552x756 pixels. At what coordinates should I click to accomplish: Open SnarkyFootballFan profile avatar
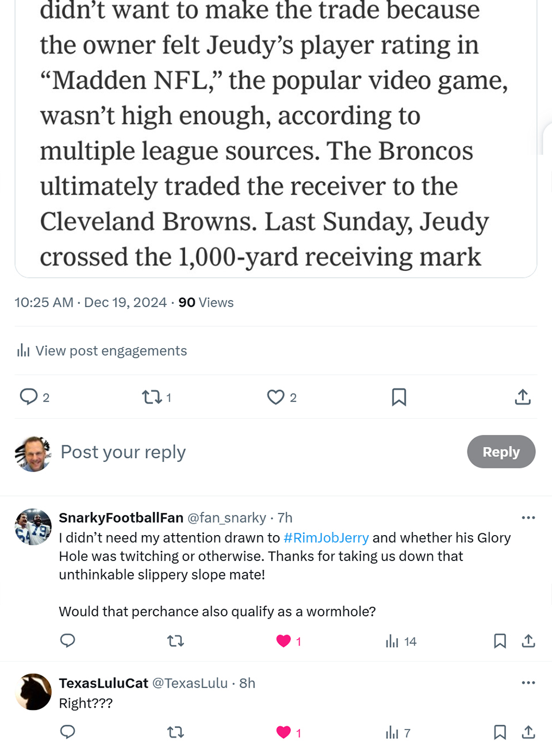33,526
